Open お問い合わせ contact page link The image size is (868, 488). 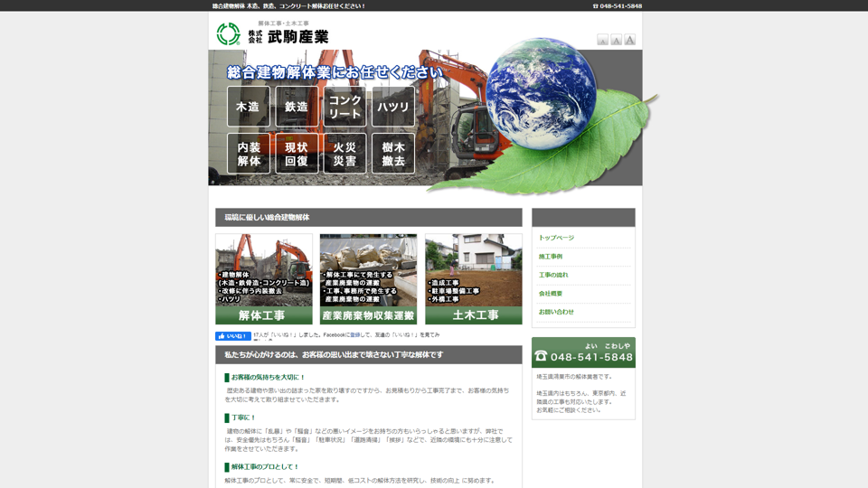(556, 312)
